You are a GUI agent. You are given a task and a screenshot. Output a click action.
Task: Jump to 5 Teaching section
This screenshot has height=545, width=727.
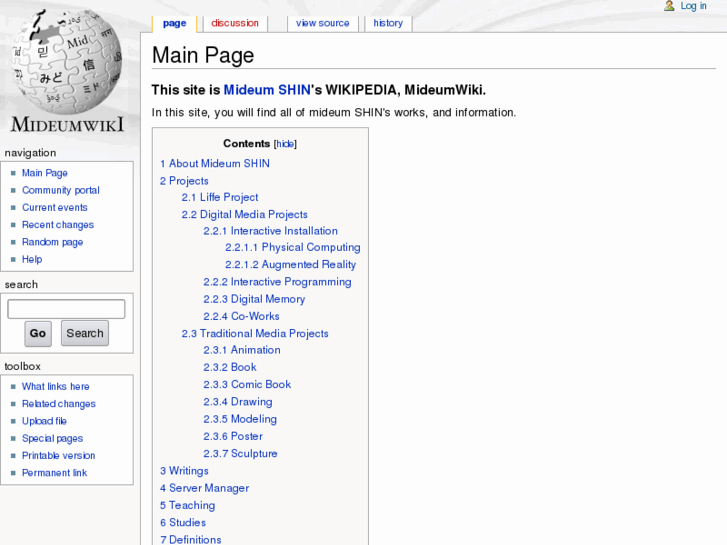187,506
